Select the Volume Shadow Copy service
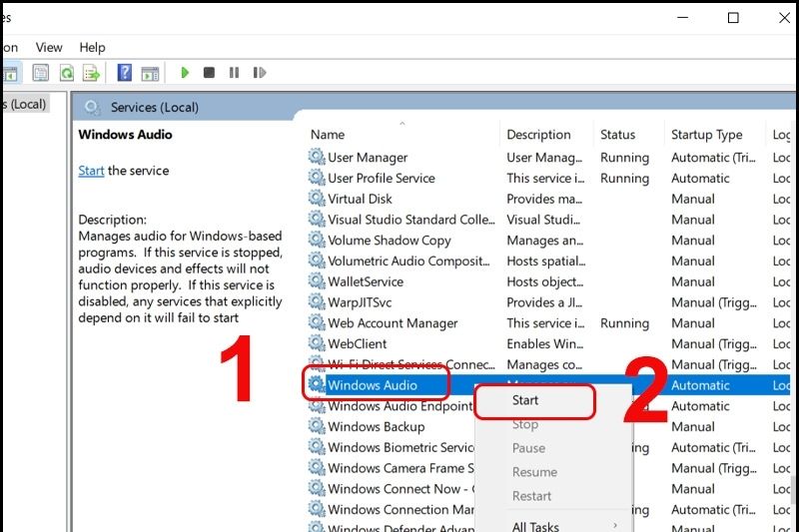This screenshot has width=799, height=532. [390, 241]
